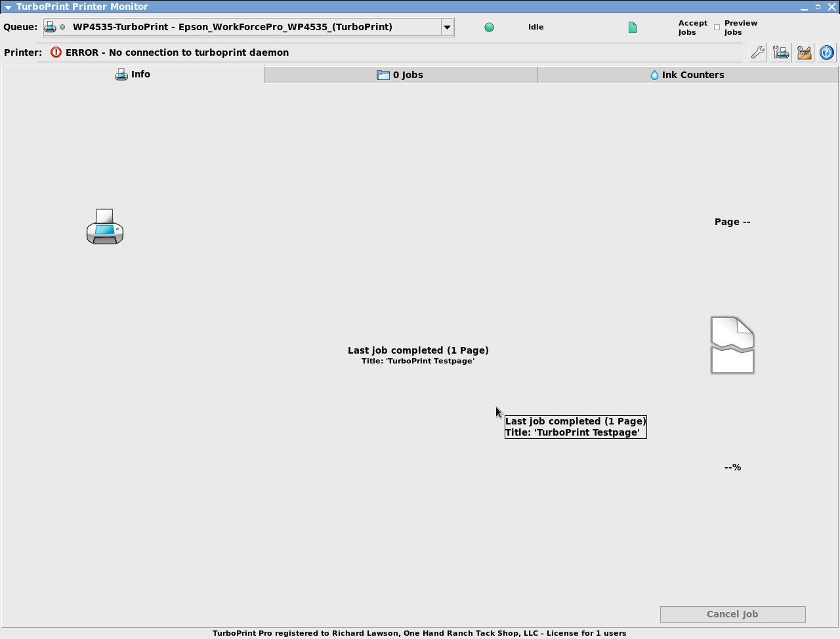Image resolution: width=840 pixels, height=639 pixels.
Task: Click the red error icon beside Printer
Action: tap(56, 52)
